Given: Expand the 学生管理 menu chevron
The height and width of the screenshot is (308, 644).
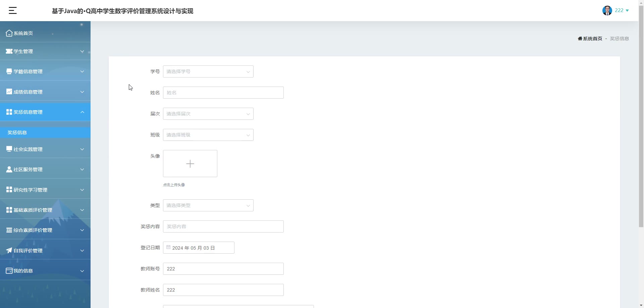Looking at the screenshot, I should pyautogui.click(x=82, y=51).
